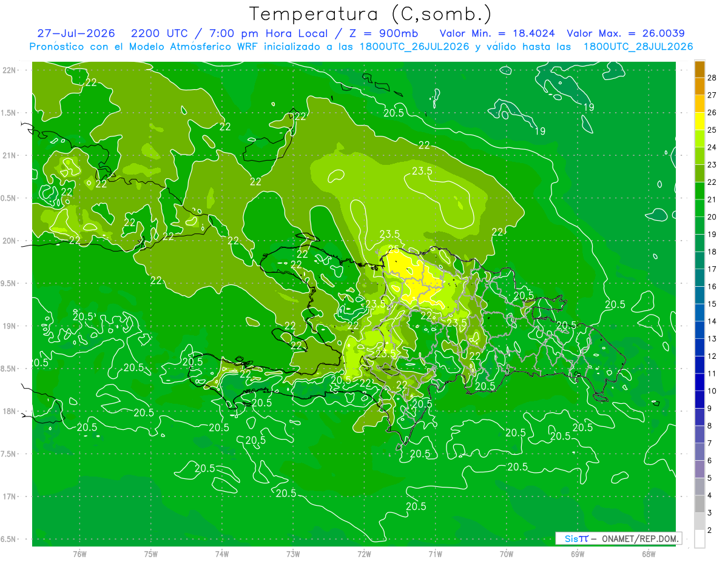
Task: Click "Valor Max. = 26.0039" in the header
Action: pos(625,33)
